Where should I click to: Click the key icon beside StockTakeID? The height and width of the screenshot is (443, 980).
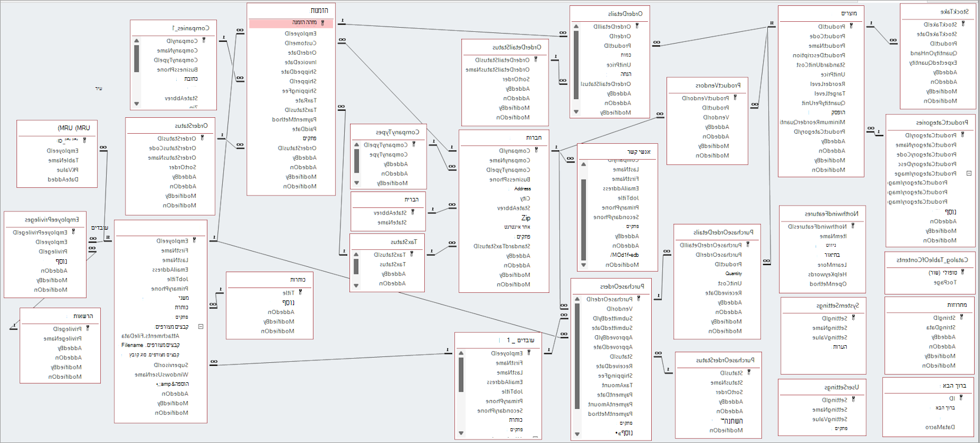963,25
